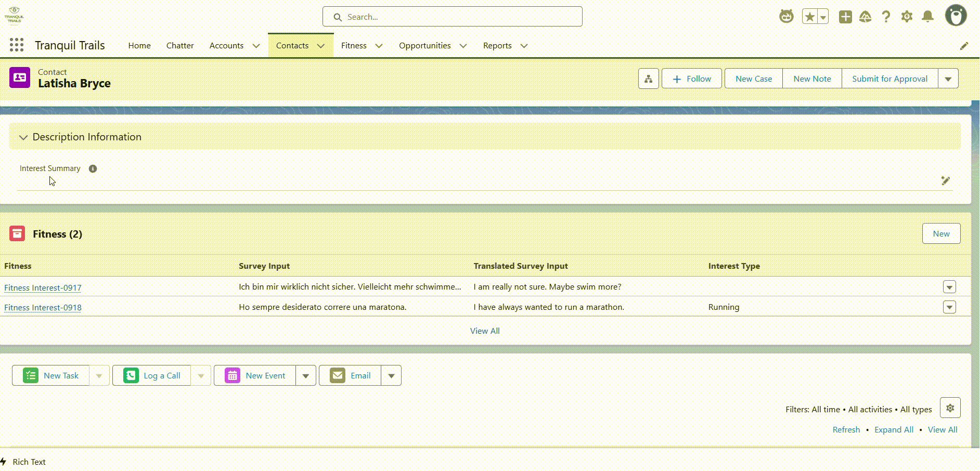Create New Fitness record
The width and height of the screenshot is (980, 471).
pos(941,233)
